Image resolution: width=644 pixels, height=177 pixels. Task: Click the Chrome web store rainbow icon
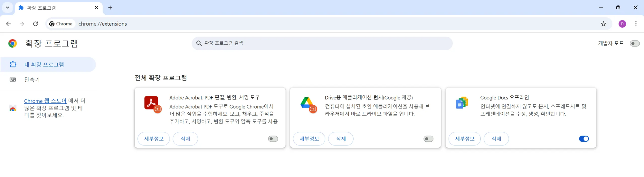[x=13, y=108]
